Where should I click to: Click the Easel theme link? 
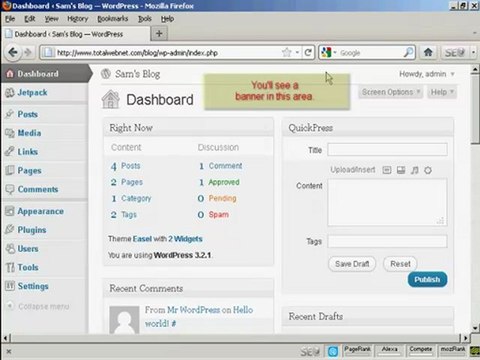tap(142, 239)
